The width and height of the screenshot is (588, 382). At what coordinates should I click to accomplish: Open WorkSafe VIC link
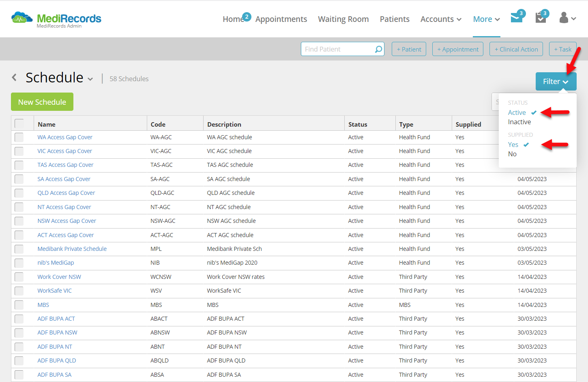[54, 291]
